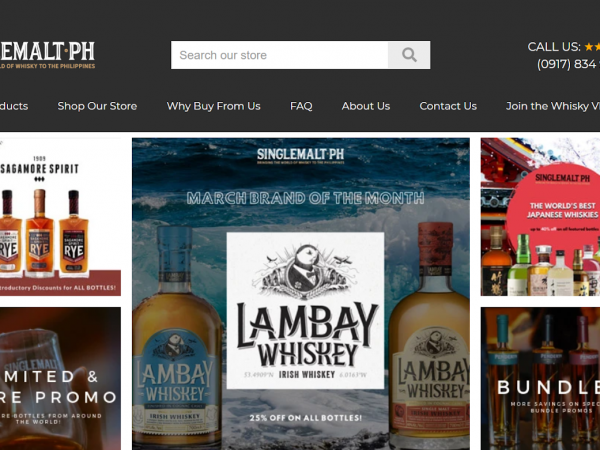Click the magnifying glass search button
The width and height of the screenshot is (600, 450).
pyautogui.click(x=409, y=55)
